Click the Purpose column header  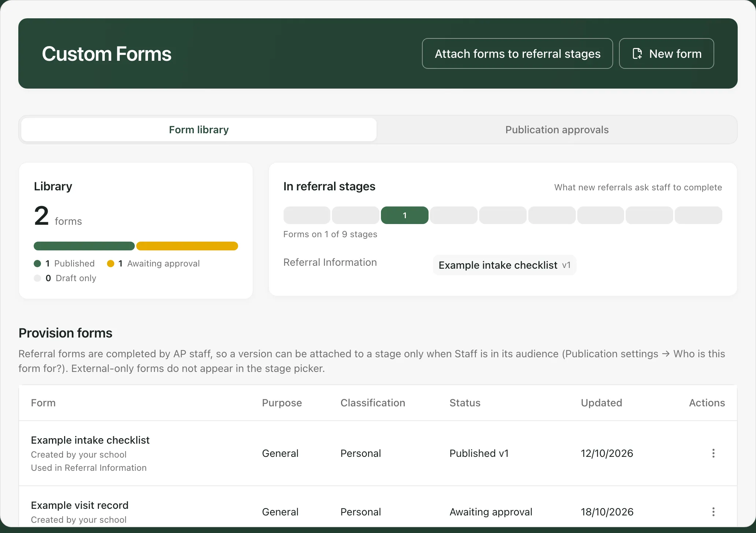point(282,403)
